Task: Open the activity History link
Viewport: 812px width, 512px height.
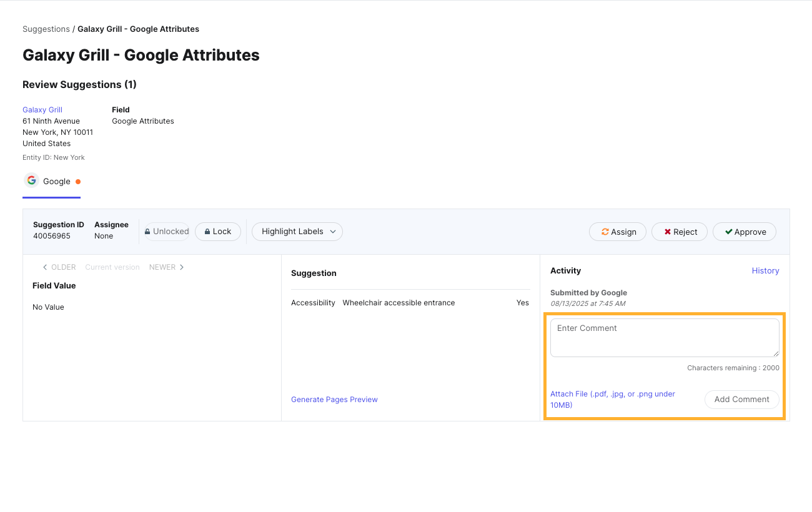Action: click(765, 271)
